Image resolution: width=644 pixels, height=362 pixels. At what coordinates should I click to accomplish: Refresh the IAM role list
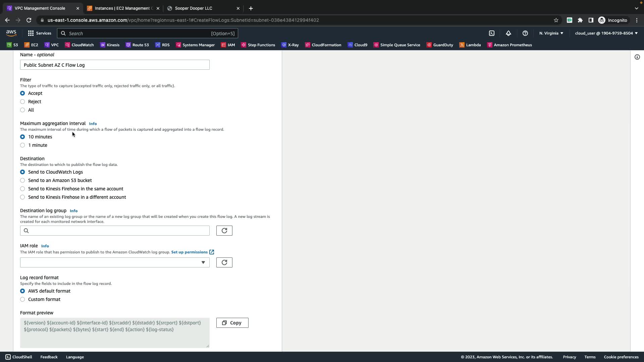[x=224, y=262]
